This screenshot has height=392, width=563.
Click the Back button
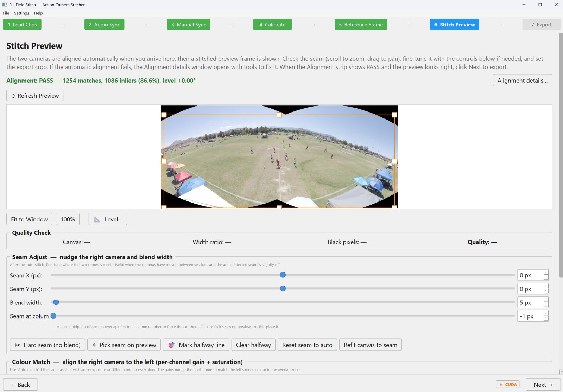coord(20,385)
